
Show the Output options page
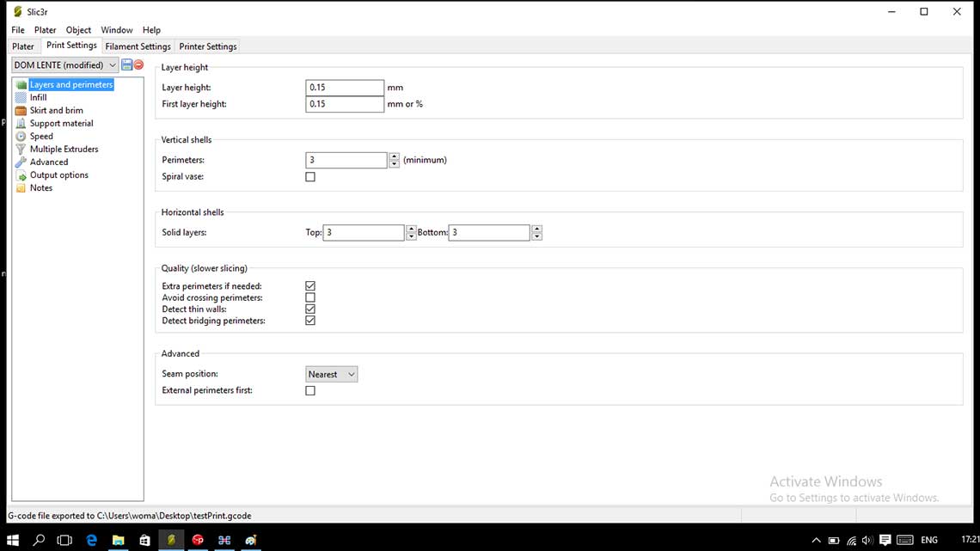58,174
